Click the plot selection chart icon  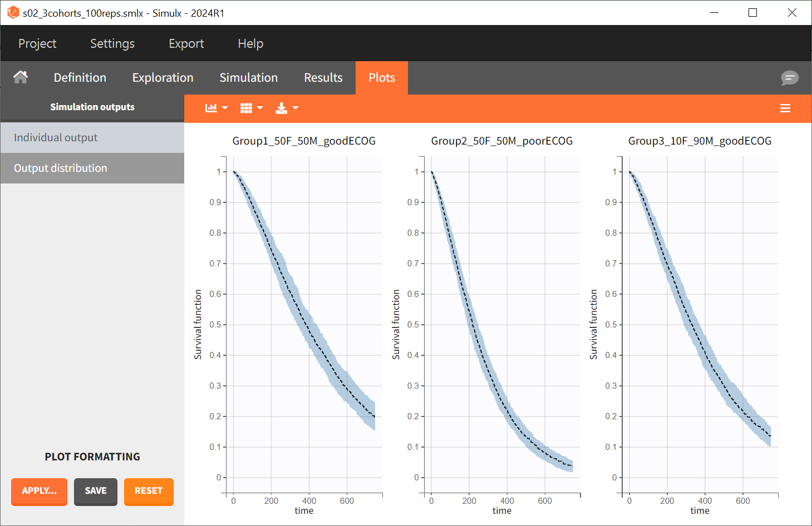click(x=211, y=108)
